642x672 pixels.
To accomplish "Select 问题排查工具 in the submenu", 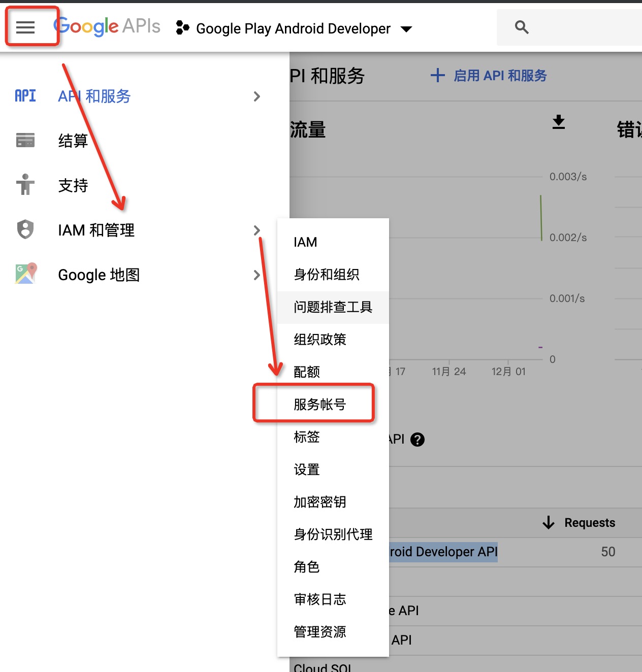I will [333, 307].
